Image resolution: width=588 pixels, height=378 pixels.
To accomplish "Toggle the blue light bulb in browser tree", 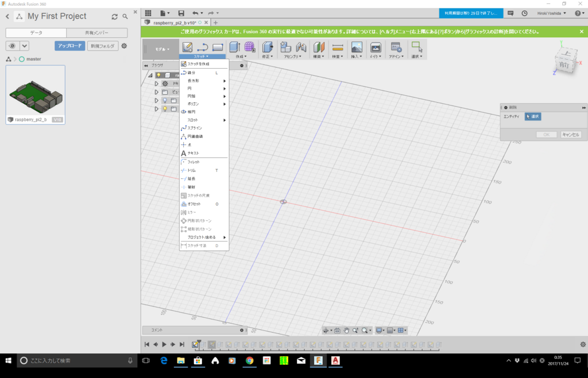I will (x=165, y=100).
